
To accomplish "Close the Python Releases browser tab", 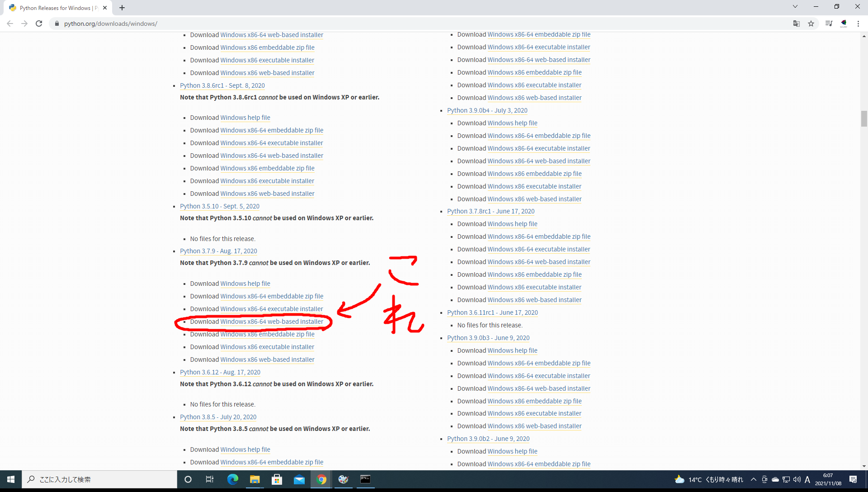I will tap(105, 8).
